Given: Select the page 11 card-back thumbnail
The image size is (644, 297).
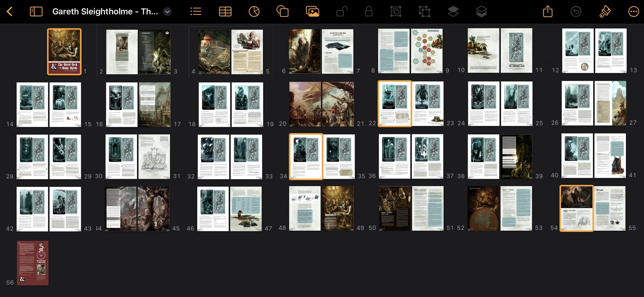Looking at the screenshot, I should click(x=516, y=51).
